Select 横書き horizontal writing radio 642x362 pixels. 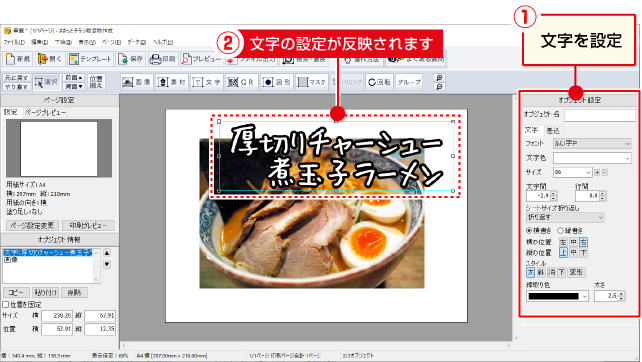[x=529, y=231]
